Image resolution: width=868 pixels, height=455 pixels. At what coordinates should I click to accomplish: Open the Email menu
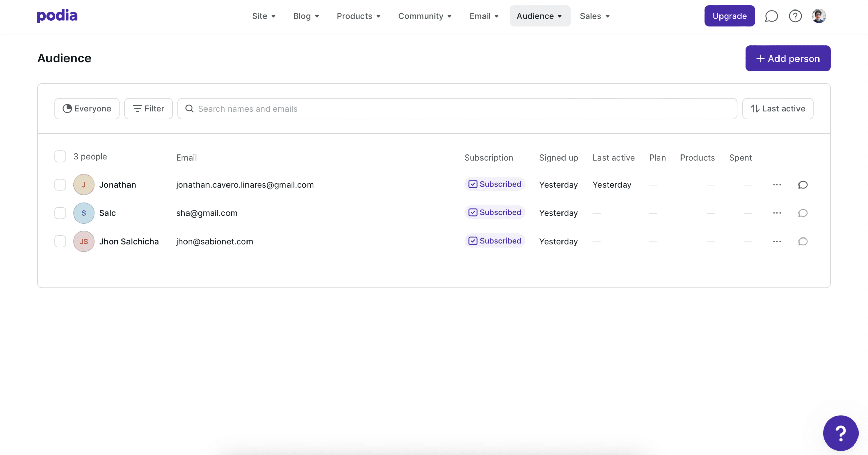pos(484,16)
